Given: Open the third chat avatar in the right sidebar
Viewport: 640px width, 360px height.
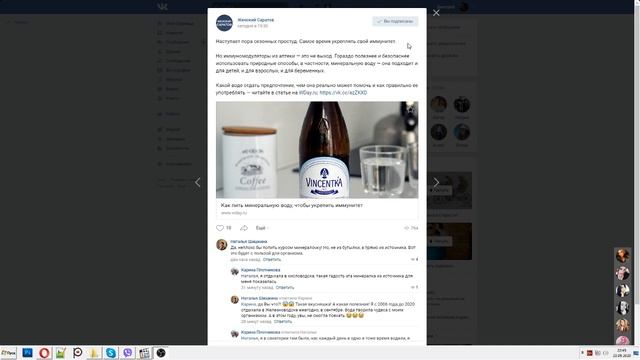Looking at the screenshot, I should point(622,291).
